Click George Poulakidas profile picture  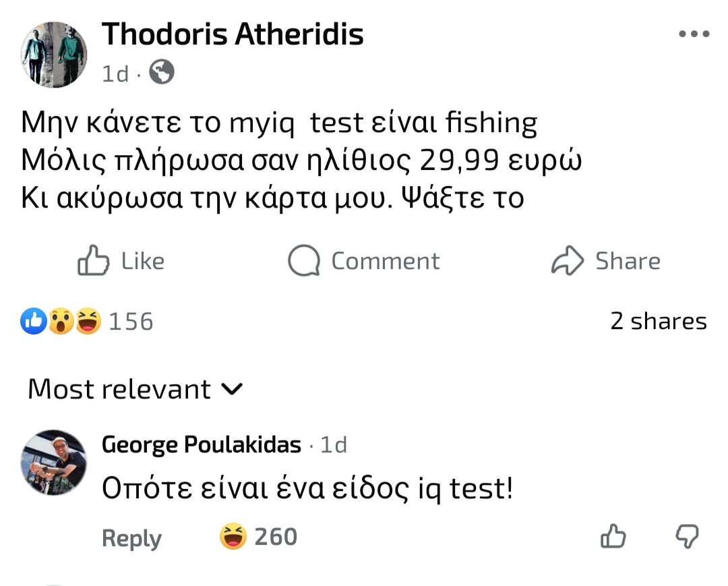tap(54, 462)
